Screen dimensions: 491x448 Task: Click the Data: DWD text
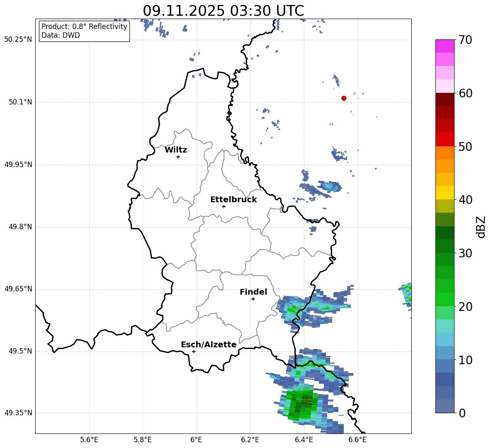61,35
